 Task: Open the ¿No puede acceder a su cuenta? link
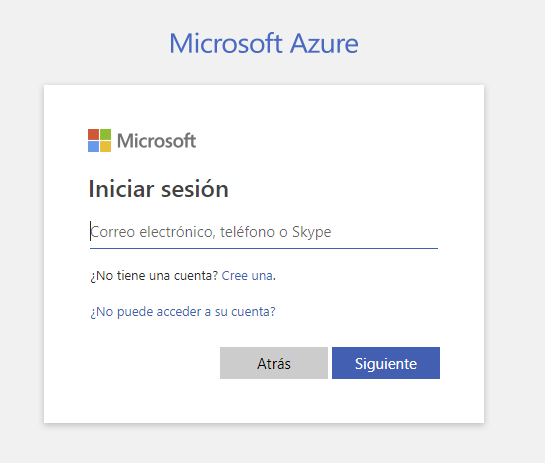click(x=183, y=311)
